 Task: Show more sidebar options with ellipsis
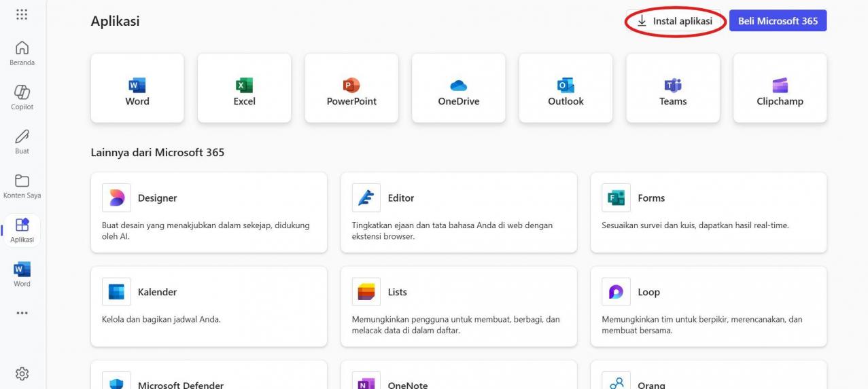point(22,313)
